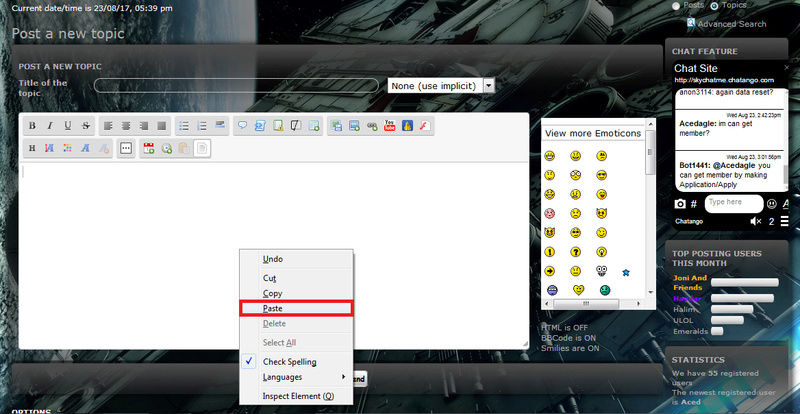Screen dimensions: 800x414
Task: Close the Chat Site widget
Action: (786, 67)
